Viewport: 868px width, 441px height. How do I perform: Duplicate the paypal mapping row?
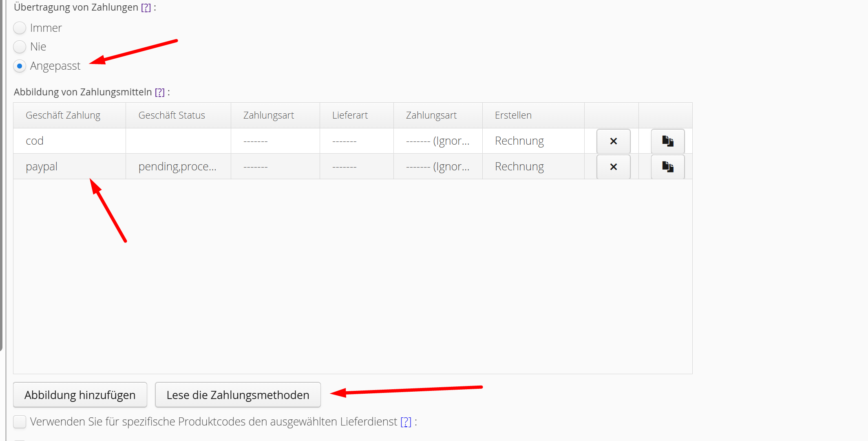pyautogui.click(x=667, y=167)
